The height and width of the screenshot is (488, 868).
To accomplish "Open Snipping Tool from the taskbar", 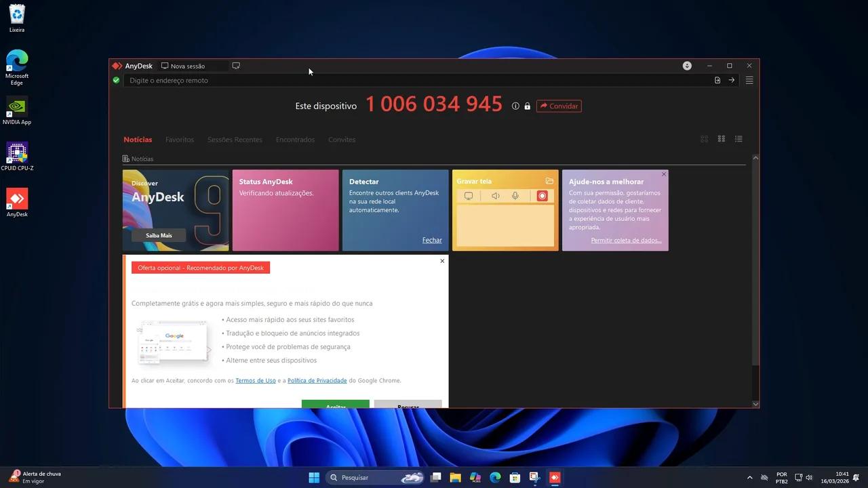I will coord(535,477).
